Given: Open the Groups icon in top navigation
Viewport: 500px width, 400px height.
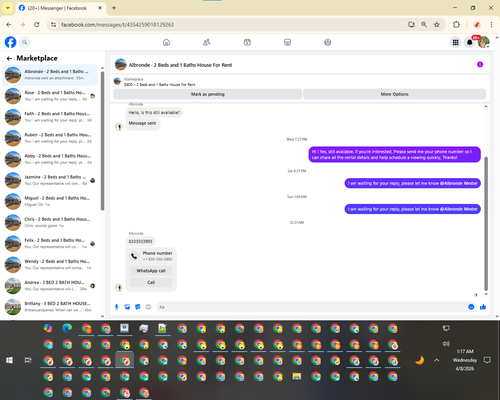Looking at the screenshot, I should click(x=328, y=42).
